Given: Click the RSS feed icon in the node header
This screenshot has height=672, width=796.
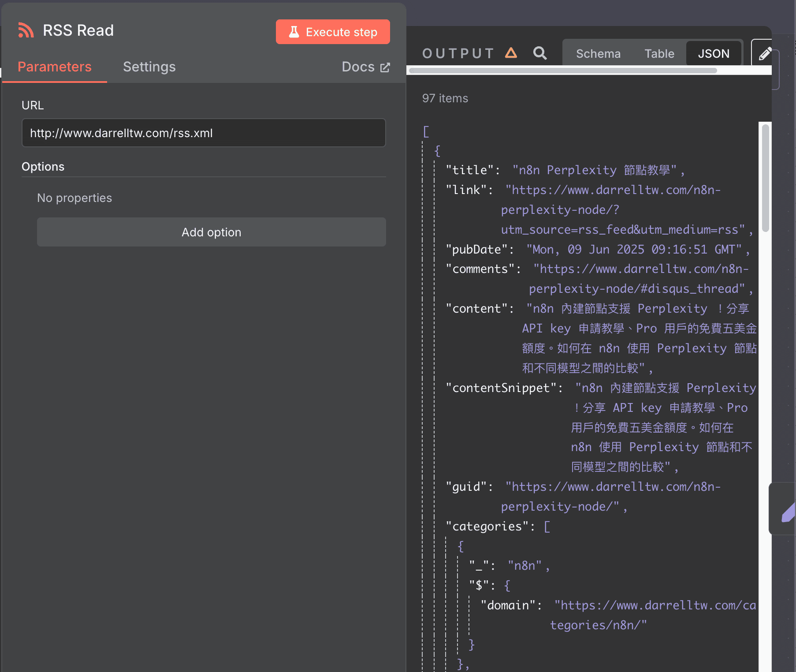Looking at the screenshot, I should [x=26, y=30].
